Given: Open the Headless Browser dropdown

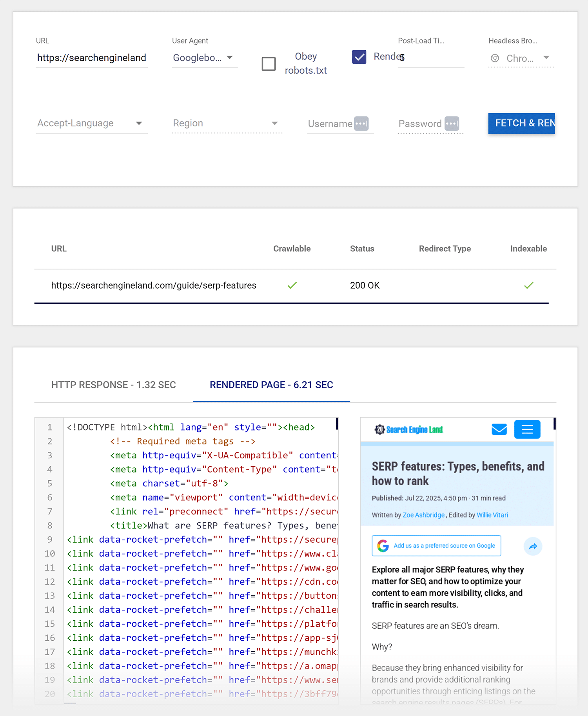Looking at the screenshot, I should click(521, 58).
